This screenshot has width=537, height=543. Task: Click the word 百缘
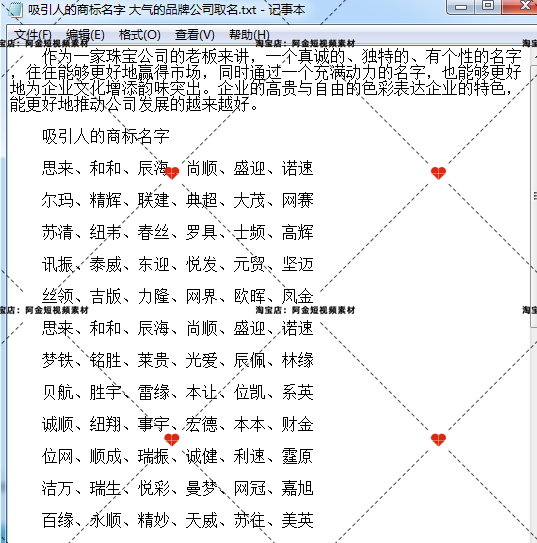coord(58,520)
